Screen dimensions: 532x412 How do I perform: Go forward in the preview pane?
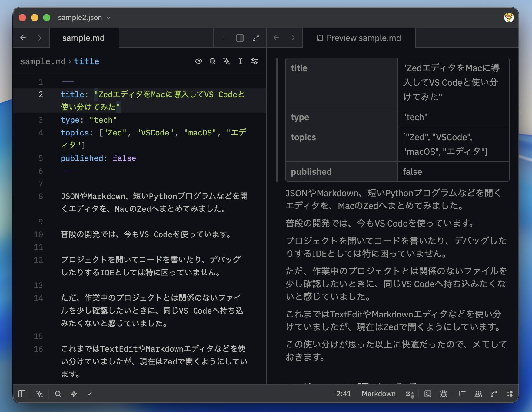pyautogui.click(x=292, y=38)
